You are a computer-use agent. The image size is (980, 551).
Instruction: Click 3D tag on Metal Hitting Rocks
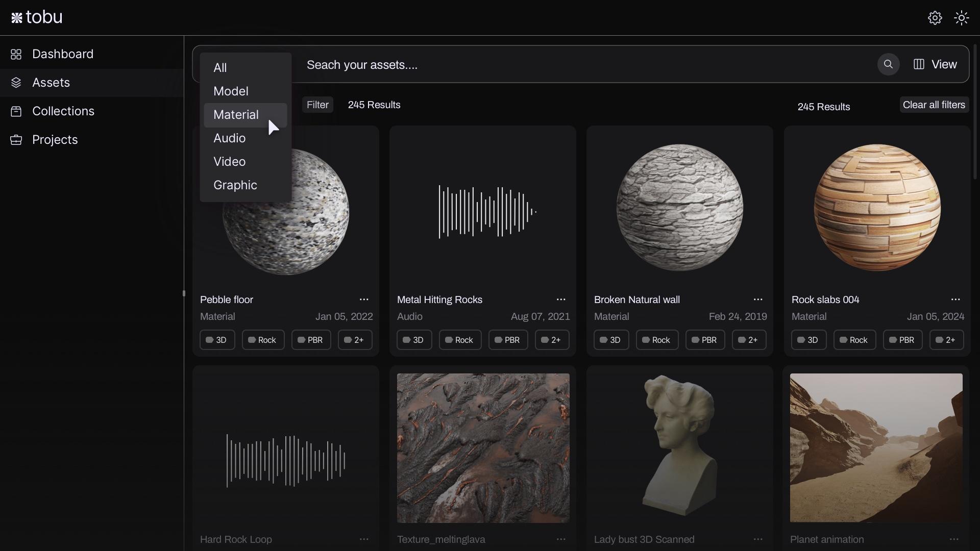click(x=414, y=340)
